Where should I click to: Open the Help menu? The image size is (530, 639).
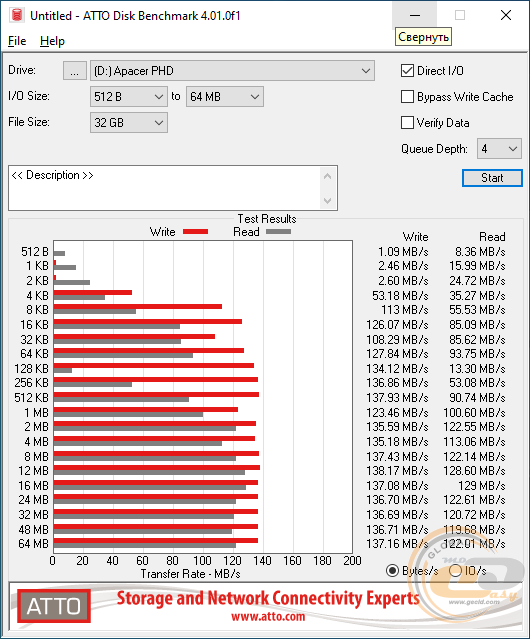click(x=52, y=41)
